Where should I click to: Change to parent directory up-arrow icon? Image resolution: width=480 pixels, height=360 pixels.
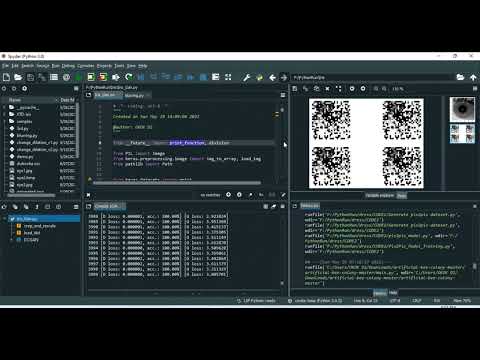(x=473, y=77)
